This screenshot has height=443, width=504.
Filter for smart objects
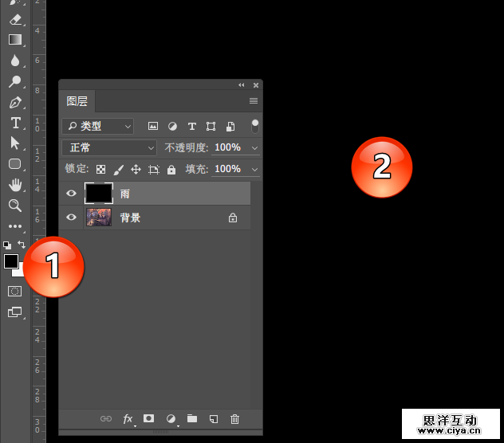pos(230,126)
